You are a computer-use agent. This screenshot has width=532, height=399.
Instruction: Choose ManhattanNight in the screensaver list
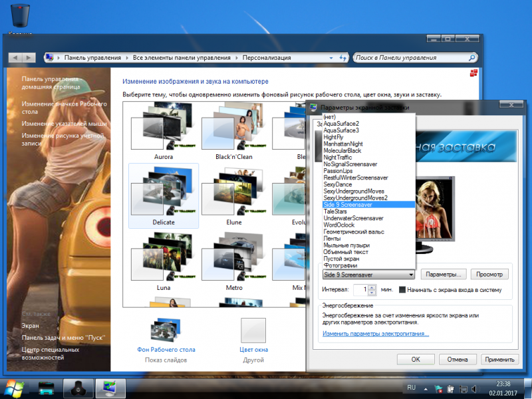[x=369, y=144]
